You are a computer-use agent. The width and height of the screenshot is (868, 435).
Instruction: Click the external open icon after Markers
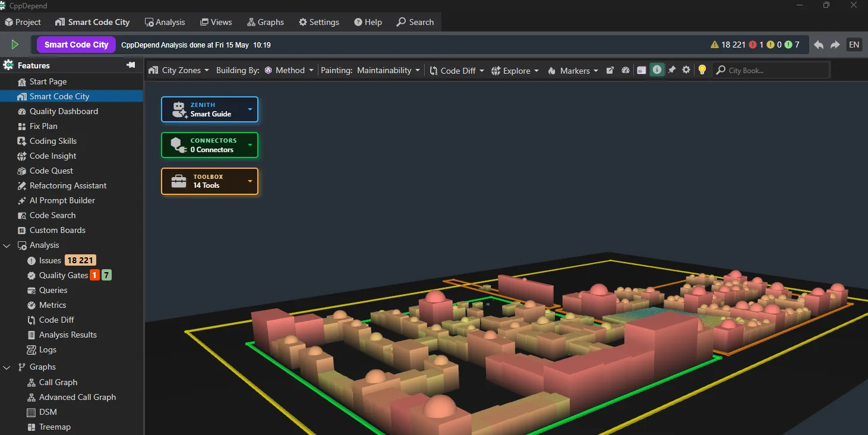pos(610,70)
